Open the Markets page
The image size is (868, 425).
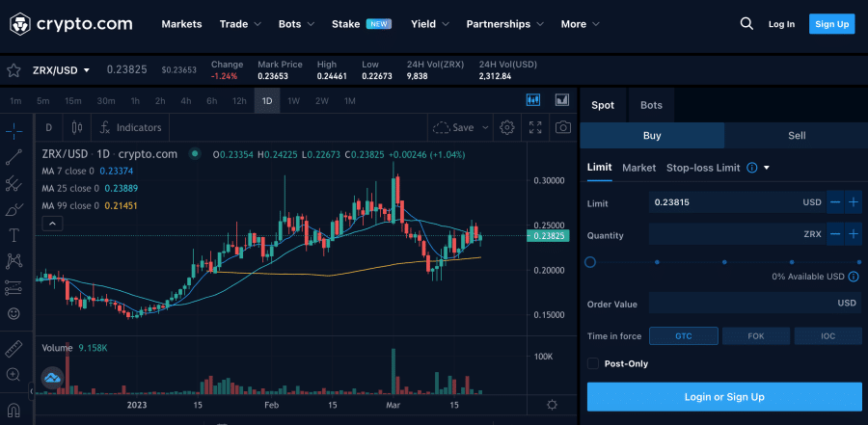pos(181,24)
